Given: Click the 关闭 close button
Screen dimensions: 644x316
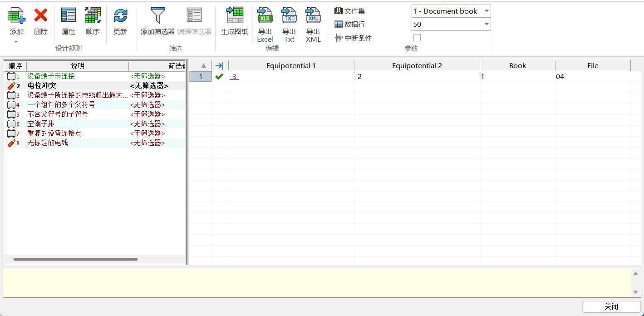Looking at the screenshot, I should 611,307.
